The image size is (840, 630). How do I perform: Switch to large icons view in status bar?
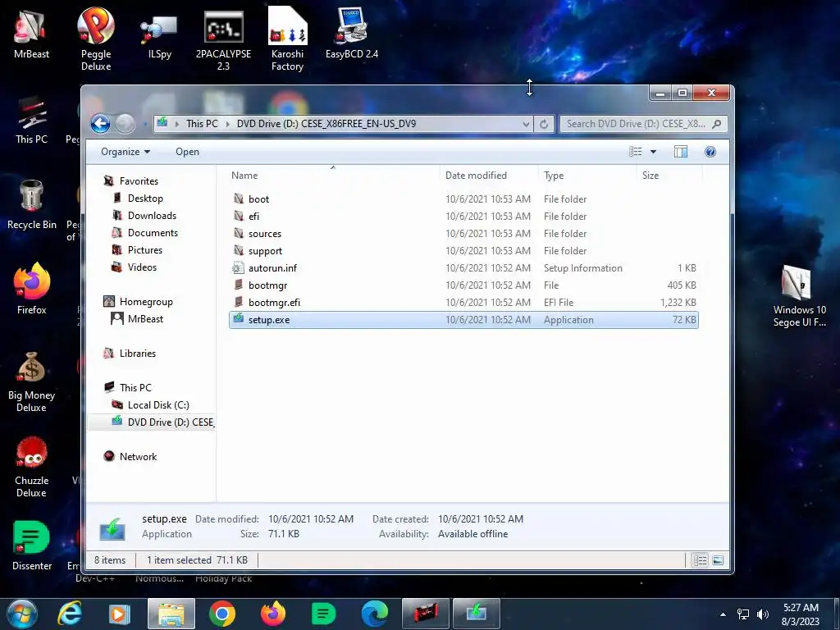coord(717,560)
